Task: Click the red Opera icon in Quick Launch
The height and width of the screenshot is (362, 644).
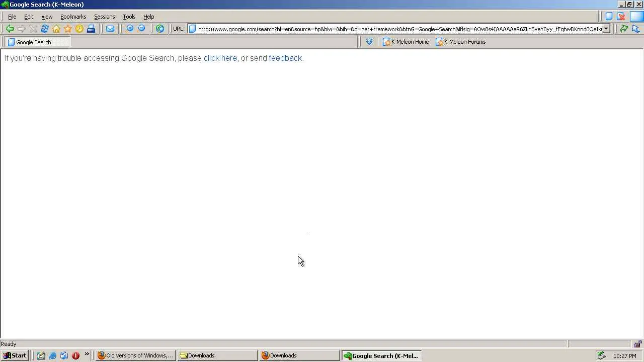Action: pyautogui.click(x=75, y=355)
